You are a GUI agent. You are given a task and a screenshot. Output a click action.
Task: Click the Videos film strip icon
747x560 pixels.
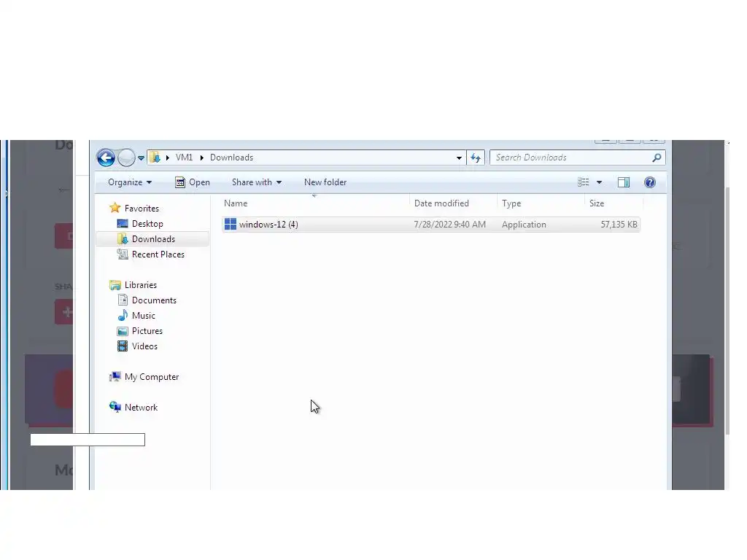(123, 346)
